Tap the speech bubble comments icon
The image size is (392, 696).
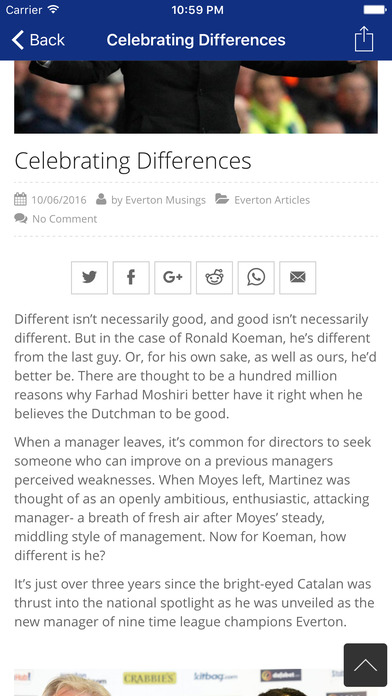pos(21,218)
